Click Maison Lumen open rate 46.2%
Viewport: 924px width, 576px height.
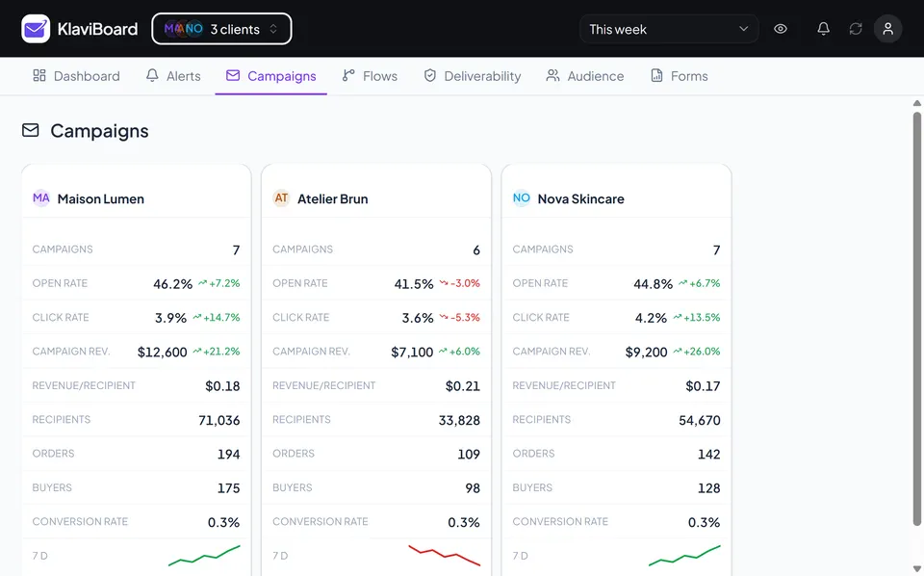pyautogui.click(x=172, y=284)
